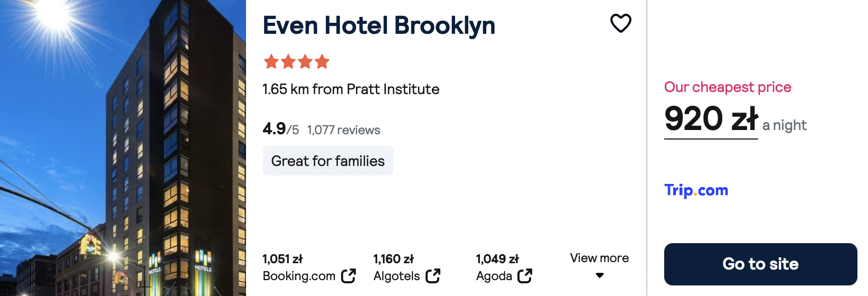Expand the View more prices arrow
The height and width of the screenshot is (296, 868).
click(599, 275)
